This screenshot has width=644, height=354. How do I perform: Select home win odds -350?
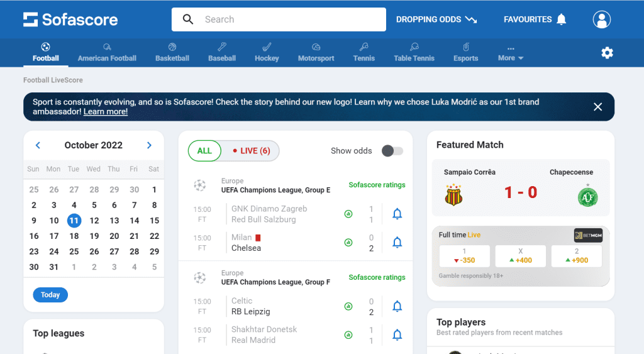click(x=465, y=256)
